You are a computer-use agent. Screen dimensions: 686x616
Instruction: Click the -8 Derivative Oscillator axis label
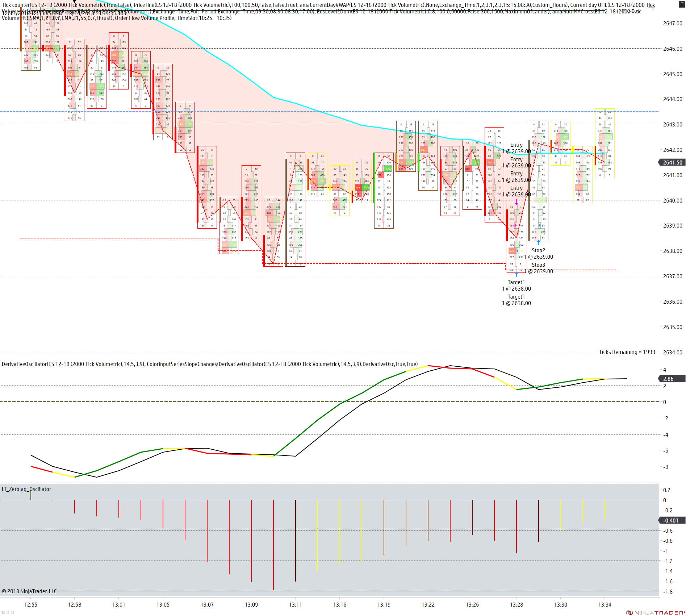click(666, 467)
